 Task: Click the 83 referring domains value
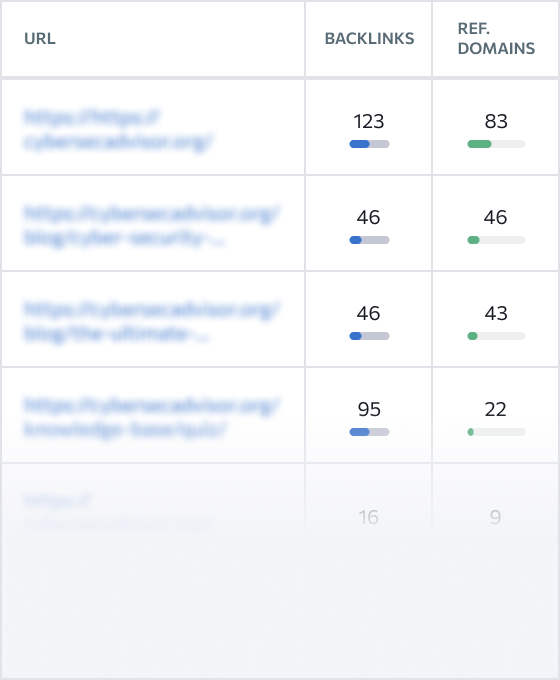click(x=496, y=121)
